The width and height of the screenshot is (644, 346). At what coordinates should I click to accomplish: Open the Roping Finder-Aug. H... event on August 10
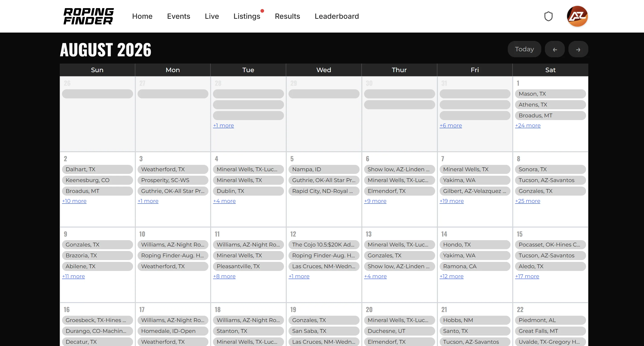click(x=173, y=256)
